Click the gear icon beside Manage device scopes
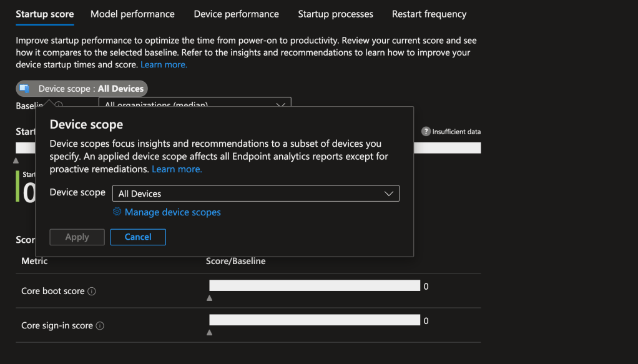This screenshot has height=364, width=638. (x=117, y=212)
